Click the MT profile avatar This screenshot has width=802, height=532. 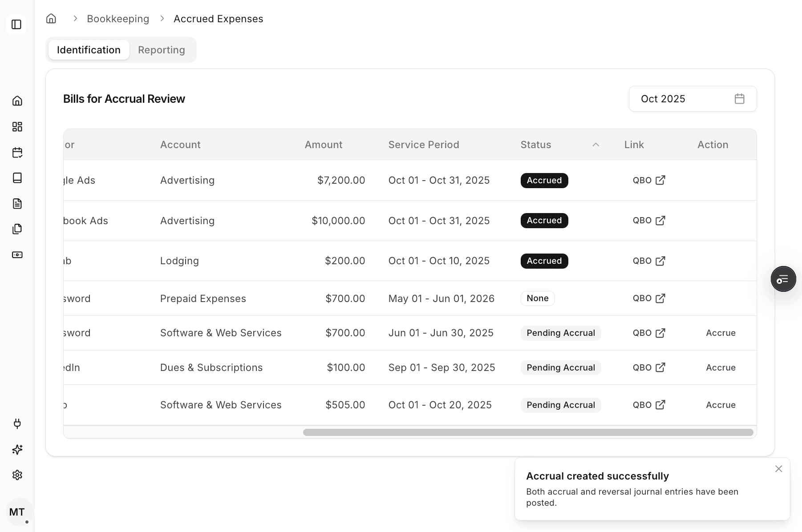coord(18,512)
